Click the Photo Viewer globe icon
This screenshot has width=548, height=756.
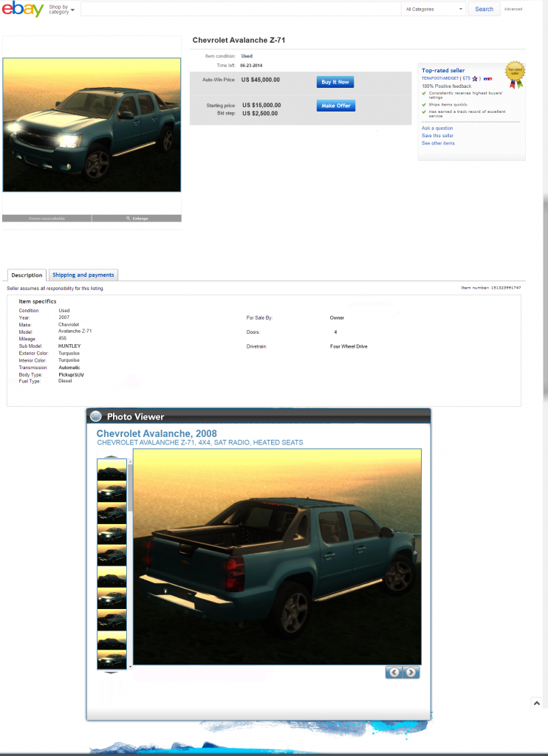95,416
